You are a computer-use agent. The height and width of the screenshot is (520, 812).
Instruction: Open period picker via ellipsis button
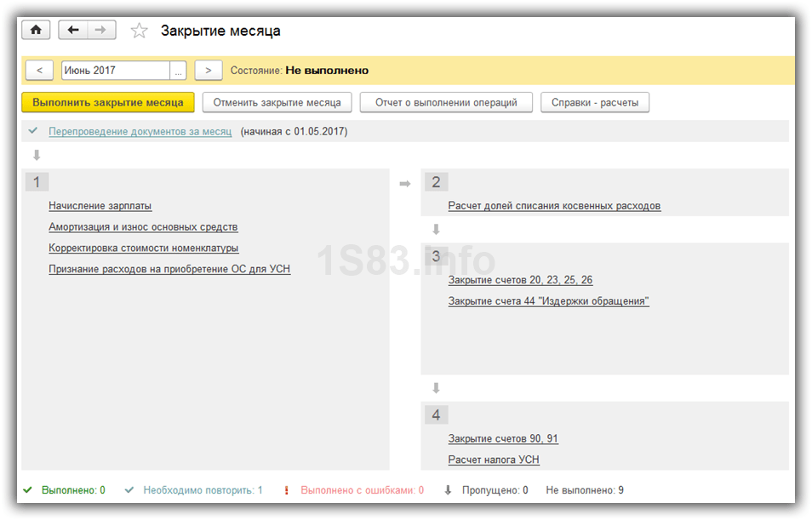(178, 71)
